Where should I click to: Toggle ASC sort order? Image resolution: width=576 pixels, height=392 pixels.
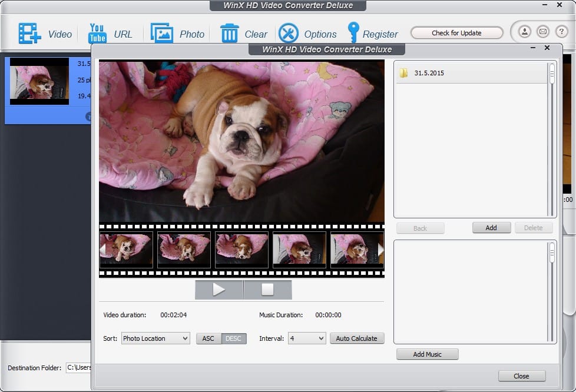coord(208,338)
